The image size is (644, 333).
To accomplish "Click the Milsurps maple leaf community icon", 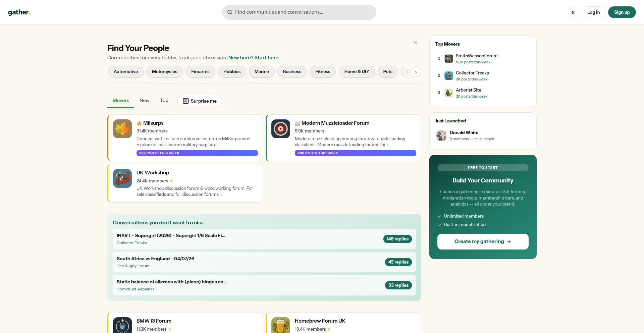I will click(x=122, y=129).
